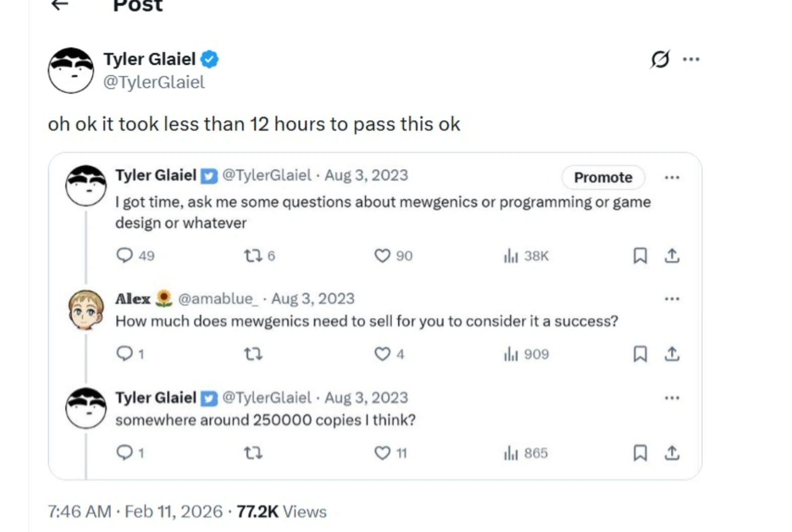
Task: Open more options on Mewgenics questions tweet
Action: [671, 178]
